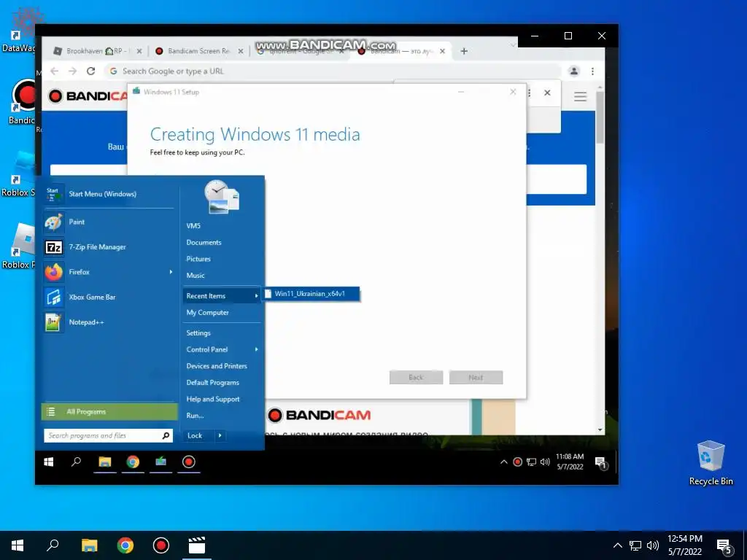This screenshot has width=747, height=560.
Task: Open My Computer from start menu
Action: (x=208, y=312)
